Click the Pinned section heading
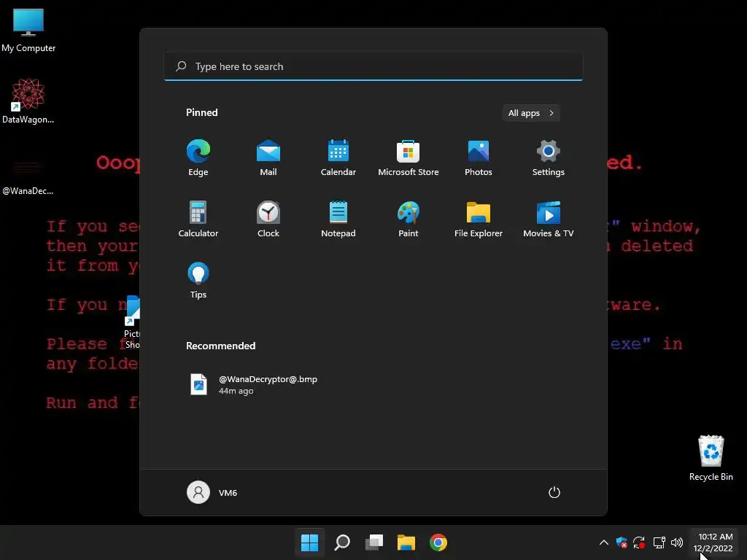The image size is (747, 560). pos(202,112)
